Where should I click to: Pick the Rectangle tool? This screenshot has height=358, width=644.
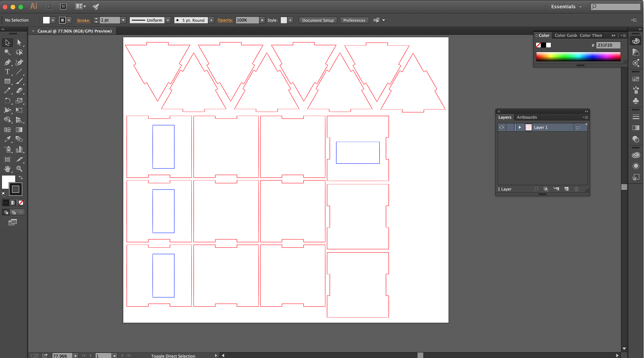7,81
